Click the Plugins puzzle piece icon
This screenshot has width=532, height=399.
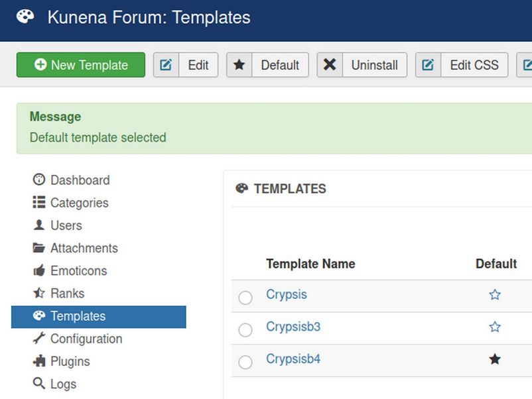[x=39, y=361]
